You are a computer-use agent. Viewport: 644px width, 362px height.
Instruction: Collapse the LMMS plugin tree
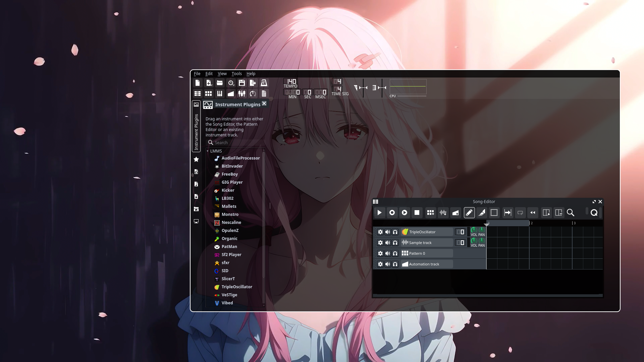coord(208,151)
